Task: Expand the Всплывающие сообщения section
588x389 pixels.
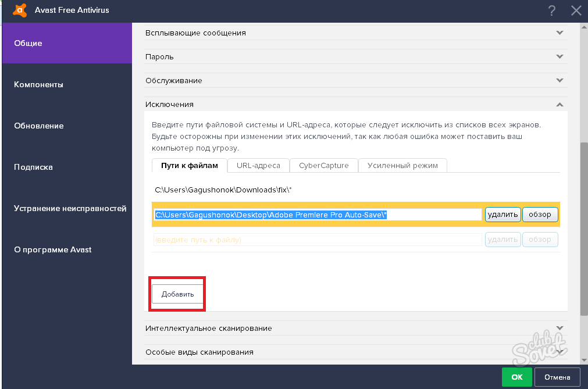Action: [560, 33]
